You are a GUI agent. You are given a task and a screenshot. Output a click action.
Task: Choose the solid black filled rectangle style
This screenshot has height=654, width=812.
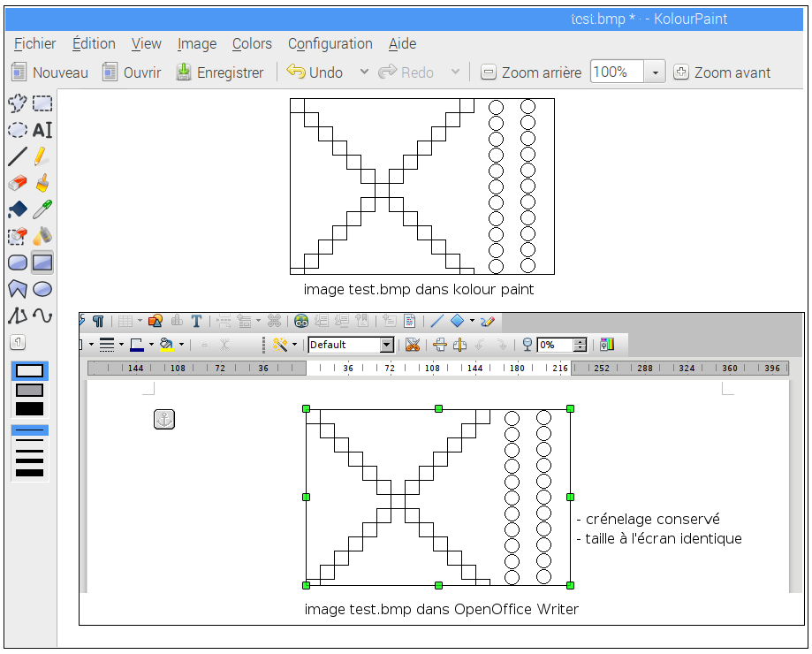tap(29, 408)
